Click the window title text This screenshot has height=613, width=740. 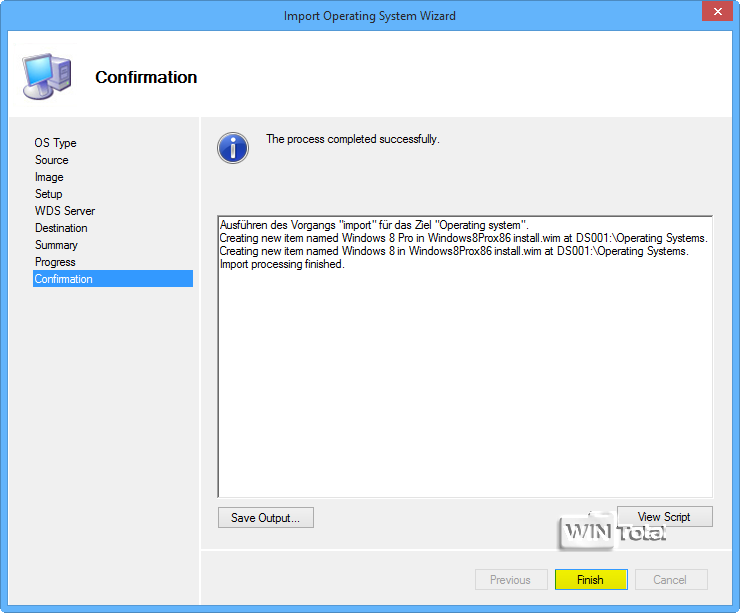coord(370,16)
